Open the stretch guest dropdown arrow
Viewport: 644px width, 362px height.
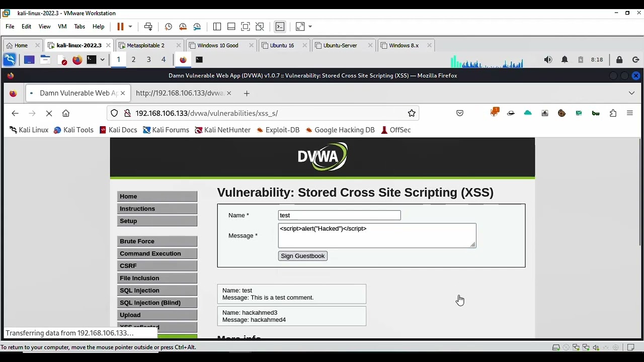click(x=310, y=27)
